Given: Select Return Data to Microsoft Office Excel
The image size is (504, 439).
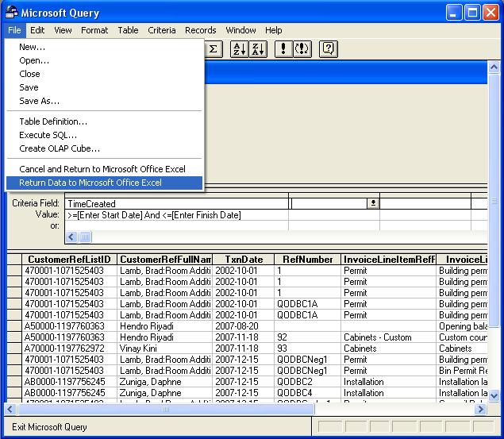Looking at the screenshot, I should [105, 183].
